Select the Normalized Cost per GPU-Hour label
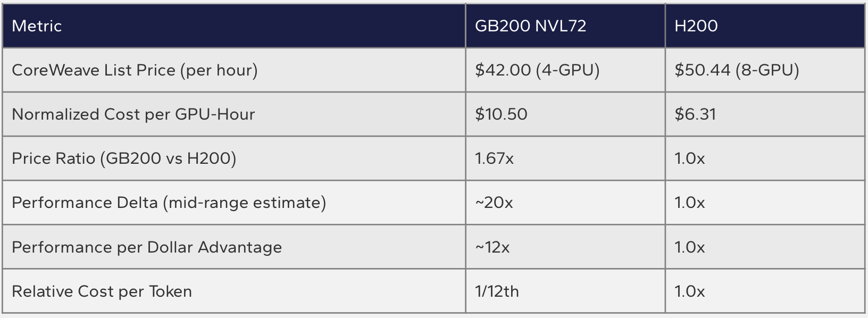This screenshot has height=318, width=868. [x=133, y=114]
